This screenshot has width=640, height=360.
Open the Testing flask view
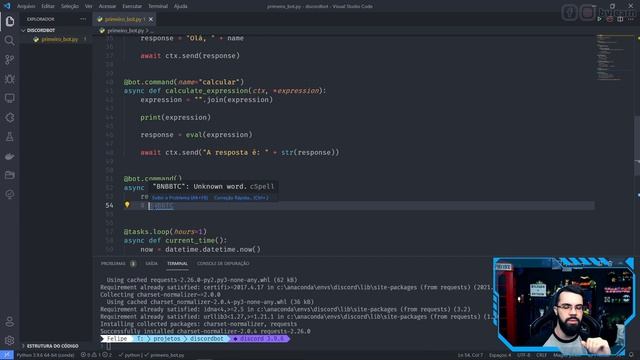pos(10,137)
